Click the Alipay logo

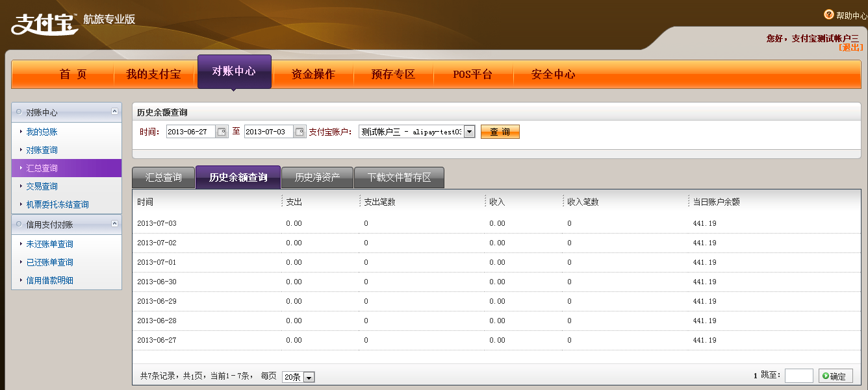pos(44,23)
